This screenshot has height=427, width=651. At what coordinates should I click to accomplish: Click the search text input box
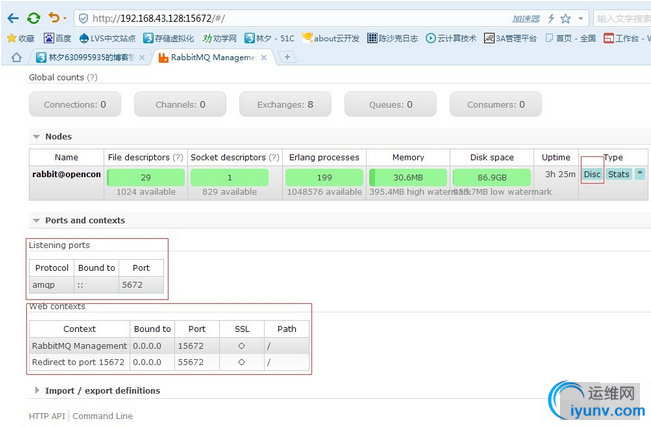pyautogui.click(x=622, y=19)
